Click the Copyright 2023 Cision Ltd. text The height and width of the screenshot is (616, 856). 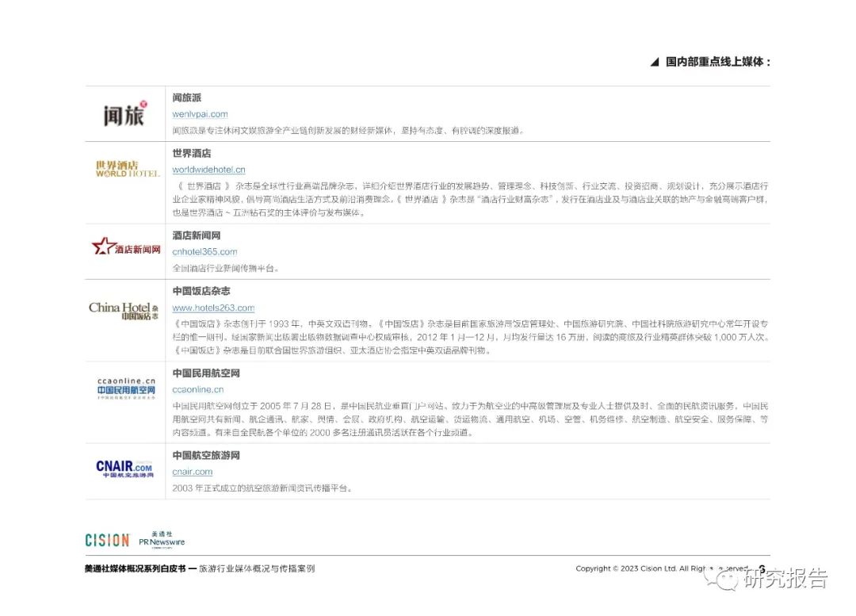tap(663, 568)
